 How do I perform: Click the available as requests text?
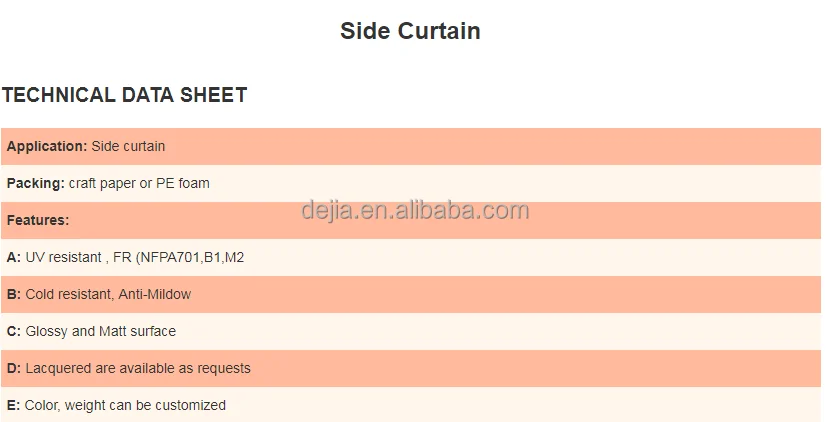(x=185, y=369)
